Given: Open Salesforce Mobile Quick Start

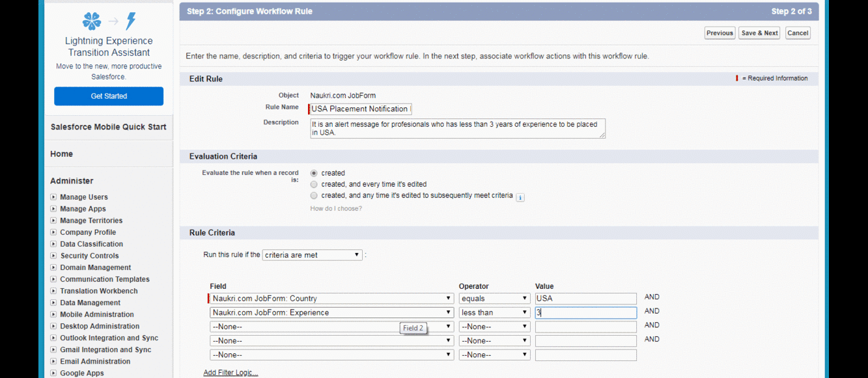Looking at the screenshot, I should [x=108, y=127].
